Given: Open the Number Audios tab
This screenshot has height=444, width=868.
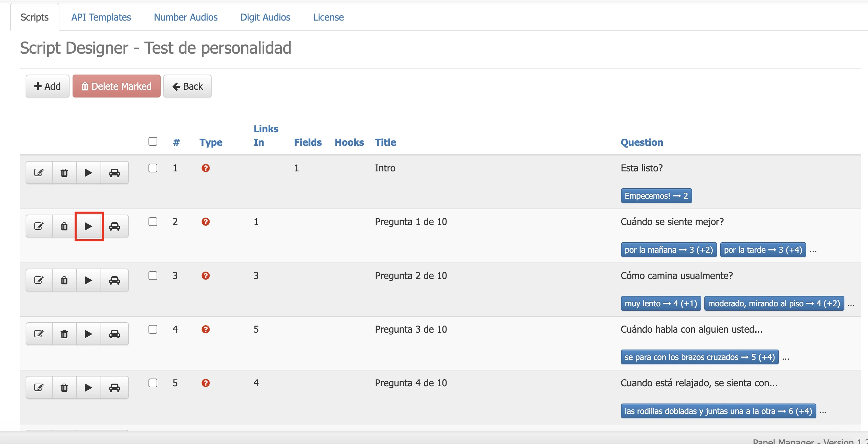Looking at the screenshot, I should pos(186,17).
